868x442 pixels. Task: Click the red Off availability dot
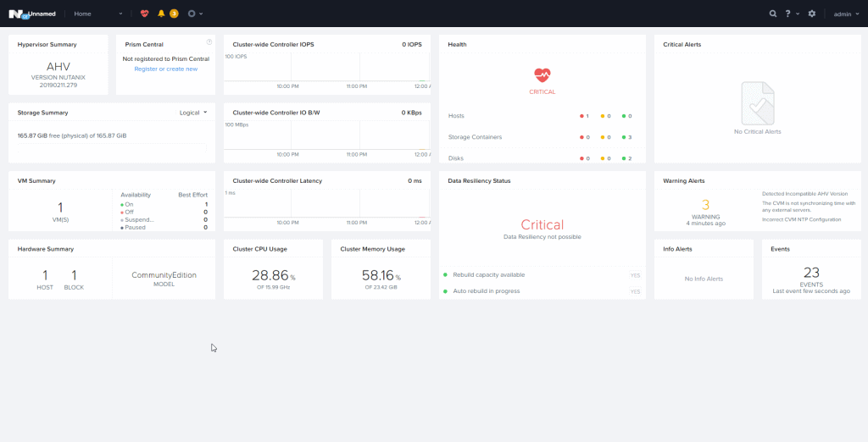pos(122,213)
